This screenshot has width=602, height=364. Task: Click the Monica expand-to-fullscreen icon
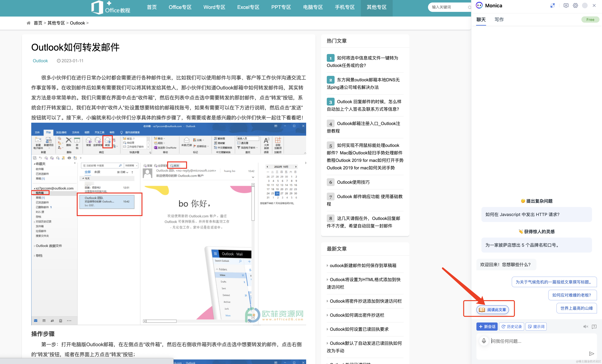pyautogui.click(x=552, y=6)
